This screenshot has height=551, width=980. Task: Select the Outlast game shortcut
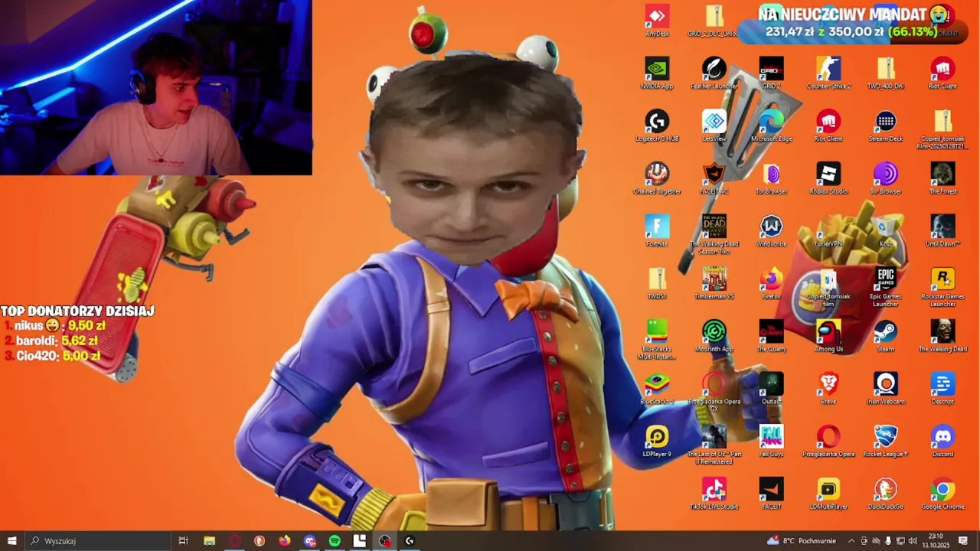point(771,389)
